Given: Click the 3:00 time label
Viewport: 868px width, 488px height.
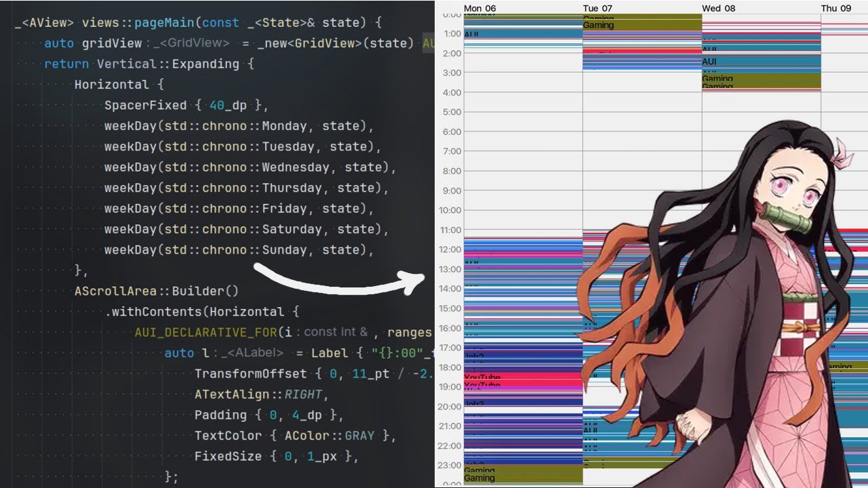Looking at the screenshot, I should pyautogui.click(x=452, y=73).
